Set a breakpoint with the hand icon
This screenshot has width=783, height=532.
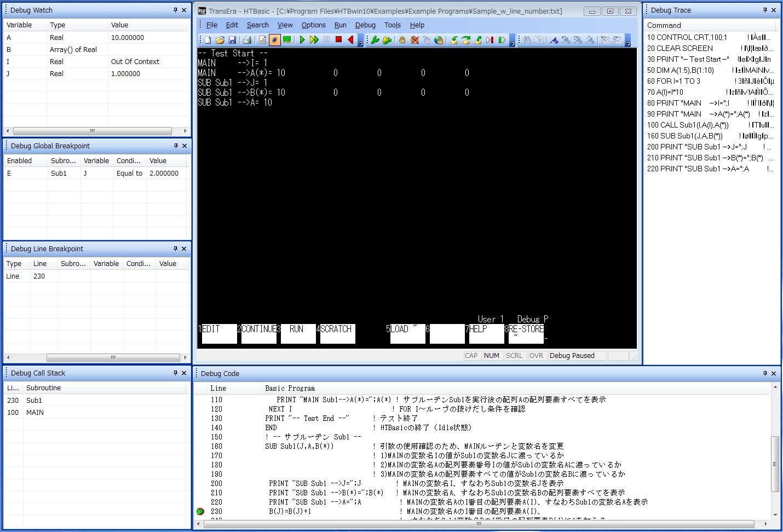(x=402, y=39)
